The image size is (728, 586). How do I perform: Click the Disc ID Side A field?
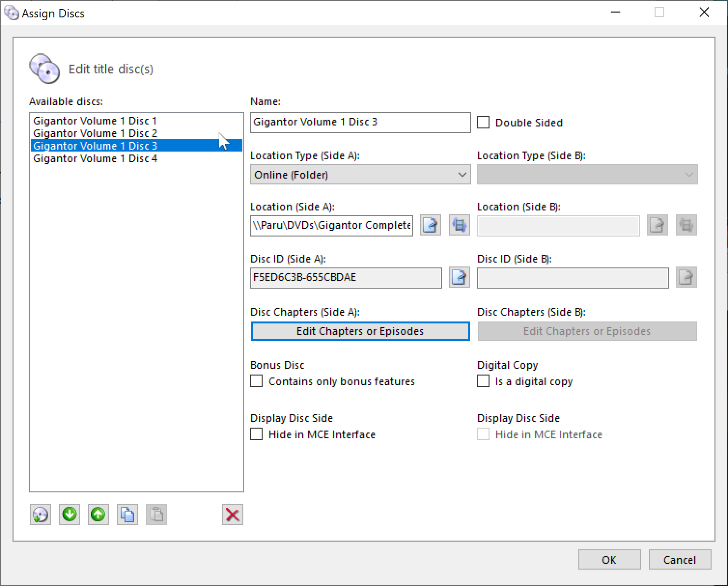point(346,278)
